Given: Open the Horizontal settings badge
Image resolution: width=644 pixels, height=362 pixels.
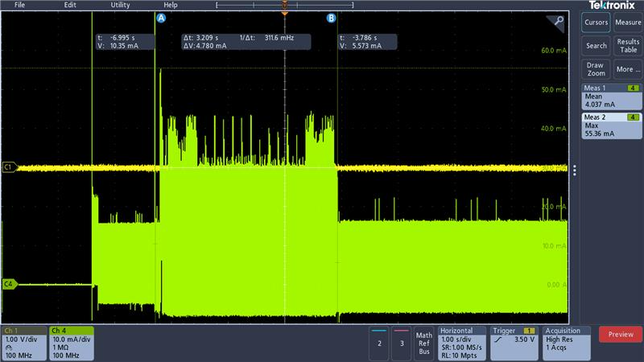Looking at the screenshot, I should coord(461,343).
